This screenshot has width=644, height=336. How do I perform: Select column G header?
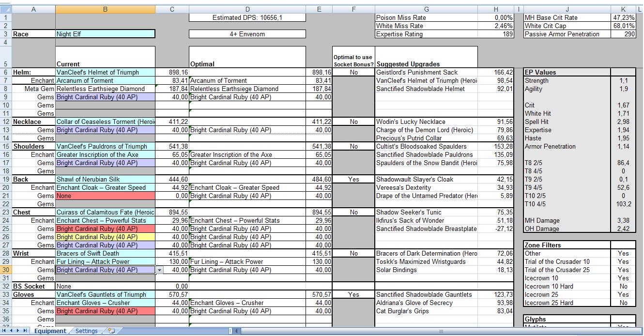[427, 9]
